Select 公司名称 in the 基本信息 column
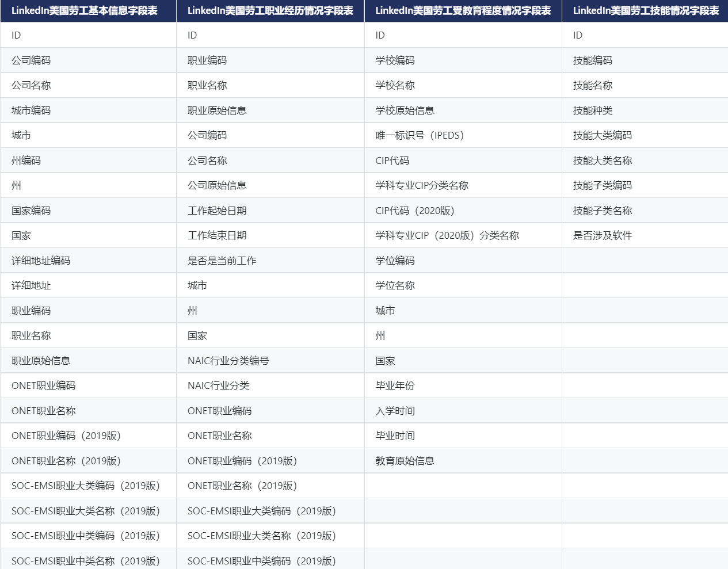 tap(88, 85)
